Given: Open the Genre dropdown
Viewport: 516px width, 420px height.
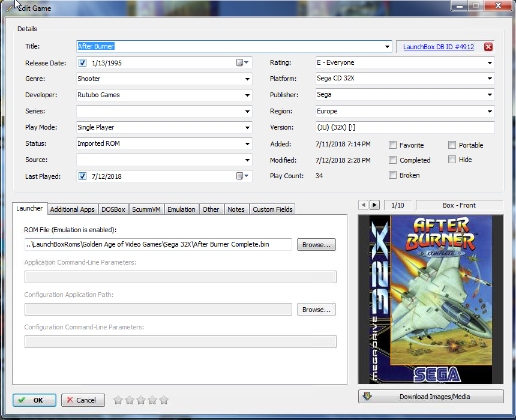Looking at the screenshot, I should point(247,79).
